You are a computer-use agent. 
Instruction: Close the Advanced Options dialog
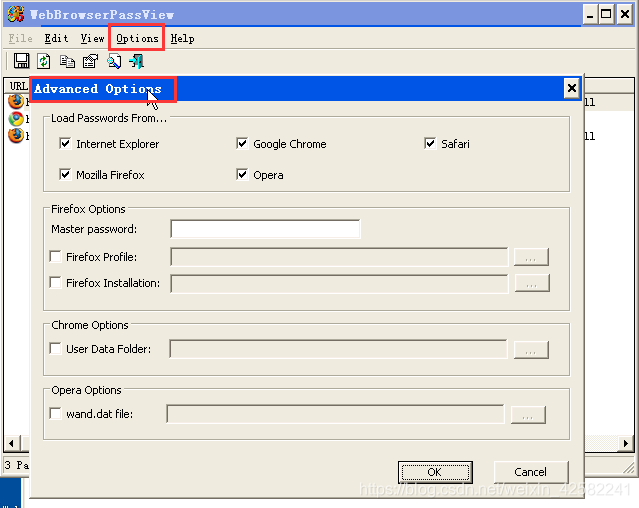pos(572,88)
